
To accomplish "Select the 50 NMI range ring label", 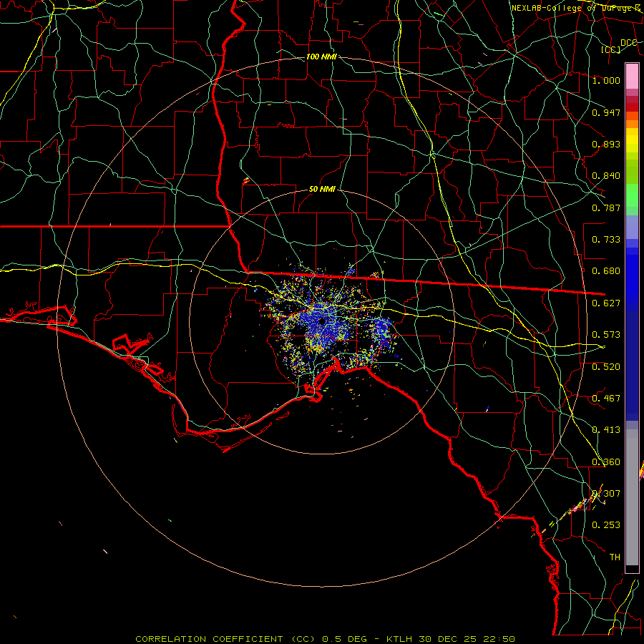I will click(322, 189).
